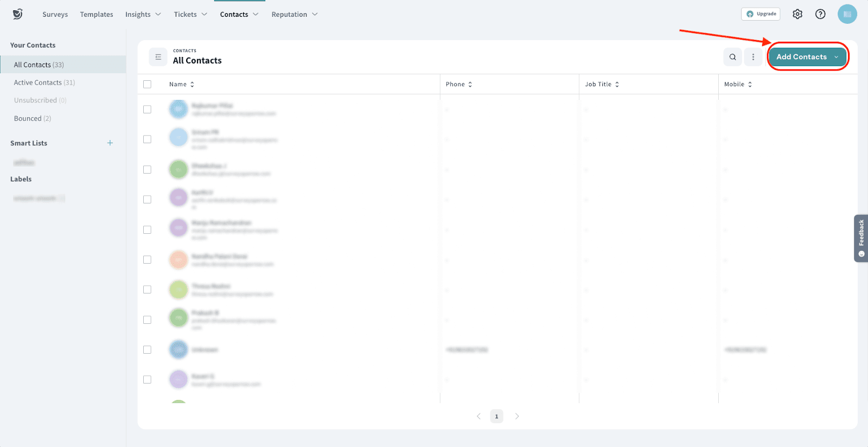Expand the Insights dropdown menu
Screen dimensions: 868x447
143,15
